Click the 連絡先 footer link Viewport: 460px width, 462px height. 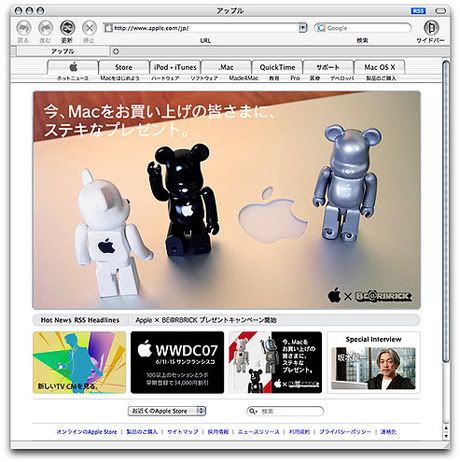pyautogui.click(x=388, y=432)
